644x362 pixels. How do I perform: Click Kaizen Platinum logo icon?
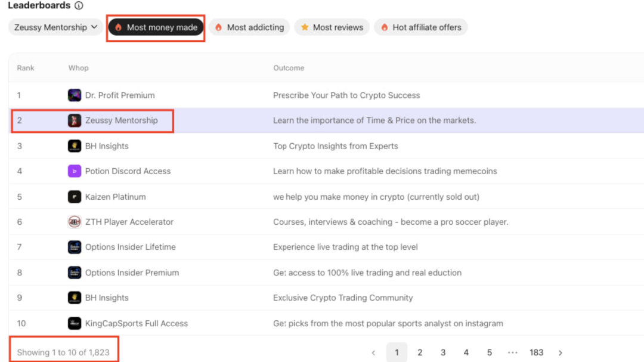pyautogui.click(x=75, y=197)
